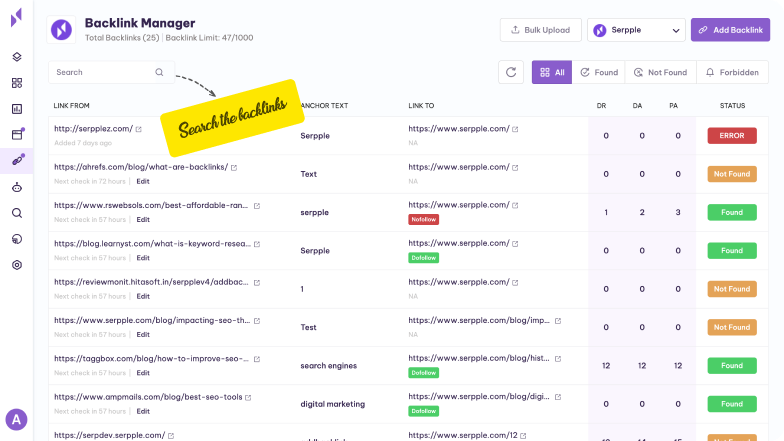This screenshot has height=441, width=784.
Task: Click the LINK TO column header
Action: tap(421, 106)
